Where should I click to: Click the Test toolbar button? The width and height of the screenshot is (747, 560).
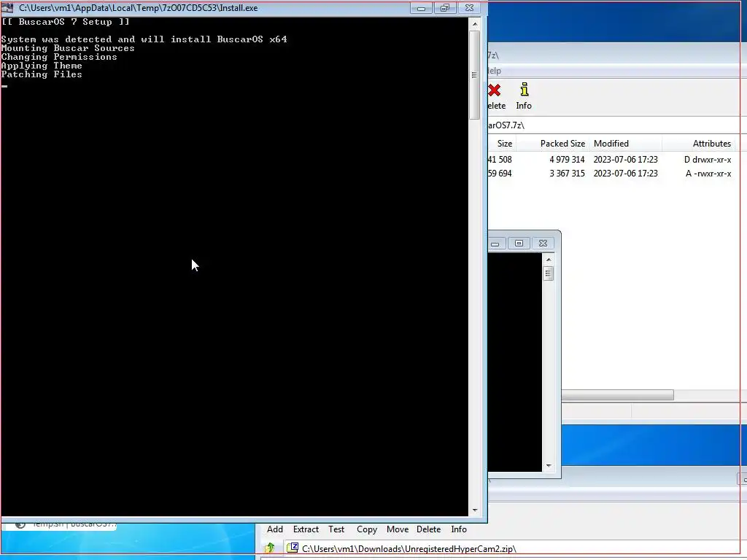tap(336, 529)
